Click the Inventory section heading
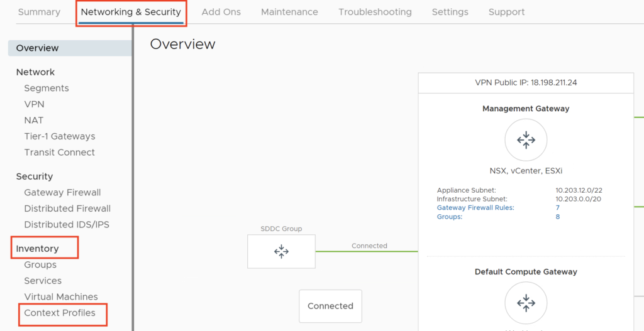644x331 pixels. 37,249
